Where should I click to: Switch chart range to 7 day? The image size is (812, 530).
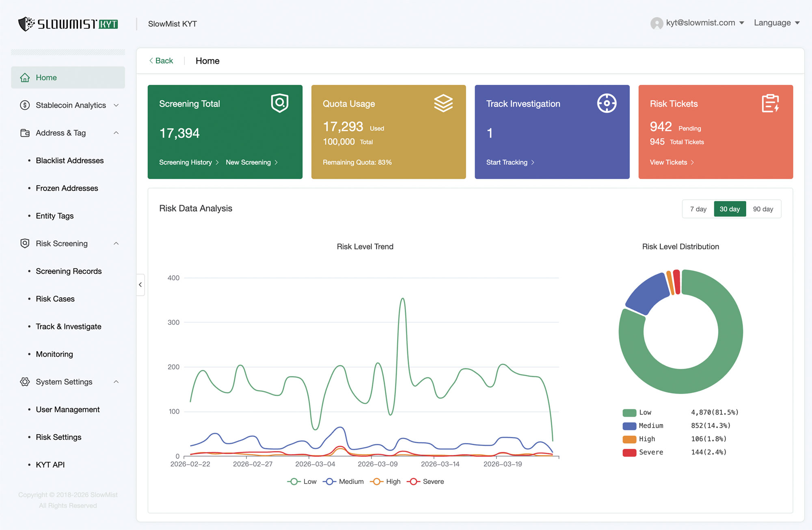(x=698, y=209)
